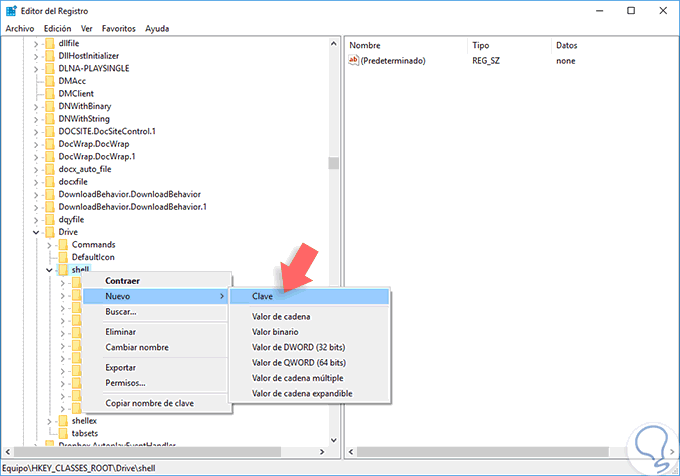Create a Valor de cadena múltiple
Viewport: 680px width, 476px height.
tap(310, 378)
